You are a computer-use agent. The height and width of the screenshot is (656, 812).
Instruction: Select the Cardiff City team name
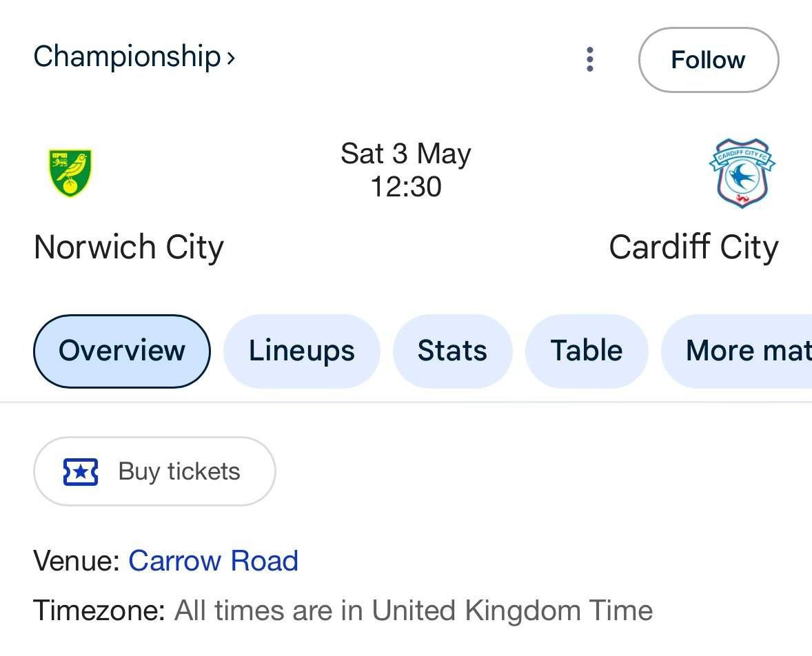(x=693, y=247)
